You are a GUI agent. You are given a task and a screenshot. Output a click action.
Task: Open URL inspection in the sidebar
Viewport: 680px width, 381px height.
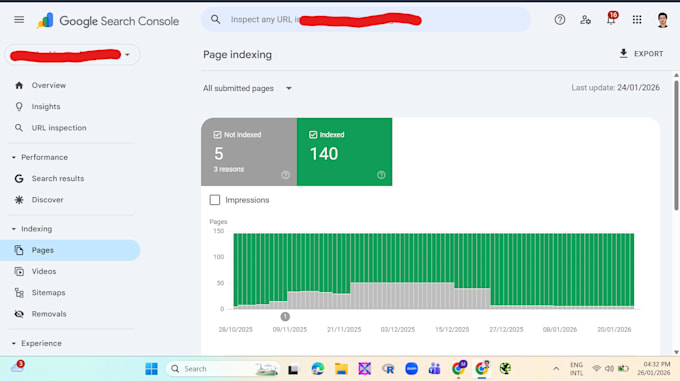click(70, 128)
